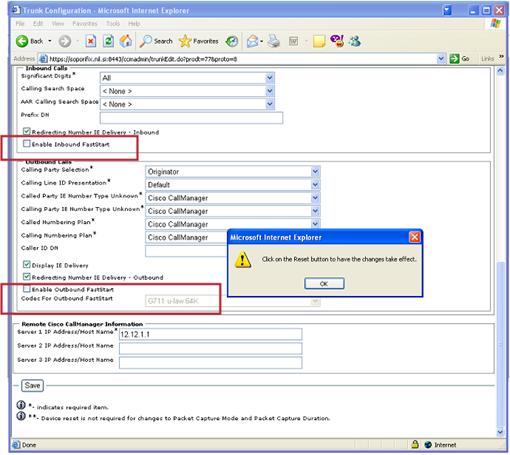
Task: Open the View menu
Action: [x=58, y=24]
